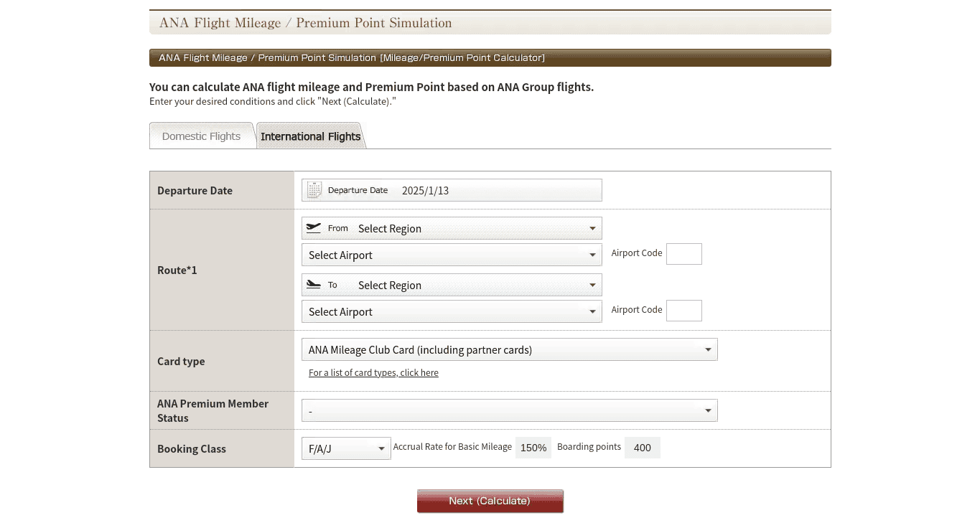Screen dimensions: 980x523
Task: Expand the ANA Premium Member Status dropdown
Action: 509,410
